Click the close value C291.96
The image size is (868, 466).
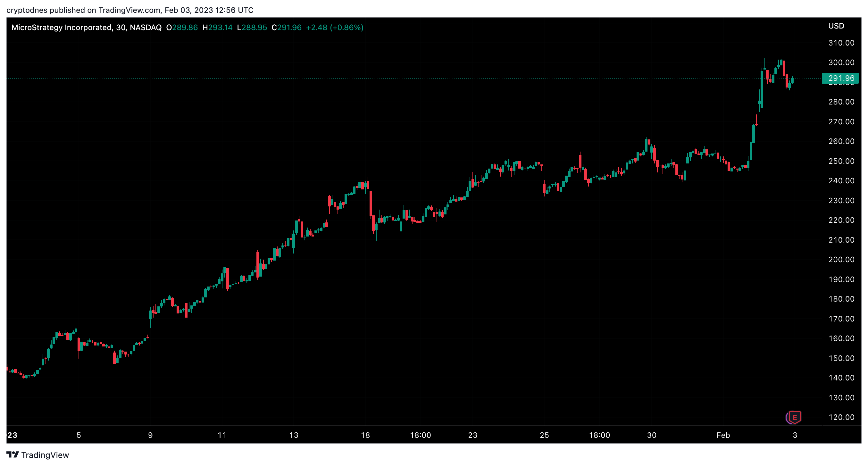287,27
